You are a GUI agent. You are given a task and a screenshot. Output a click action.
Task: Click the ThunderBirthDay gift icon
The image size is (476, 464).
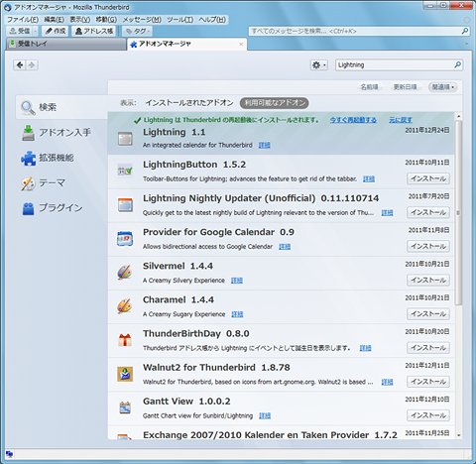(125, 340)
